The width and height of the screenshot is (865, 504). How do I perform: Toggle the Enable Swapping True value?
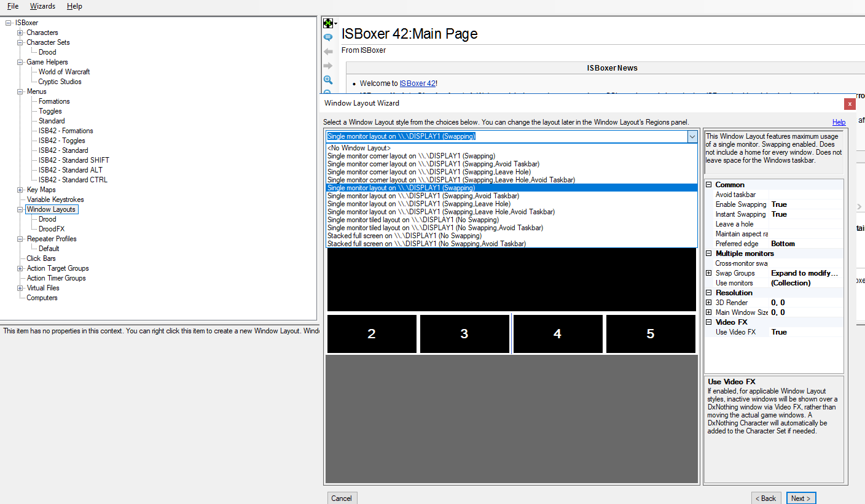pyautogui.click(x=779, y=204)
